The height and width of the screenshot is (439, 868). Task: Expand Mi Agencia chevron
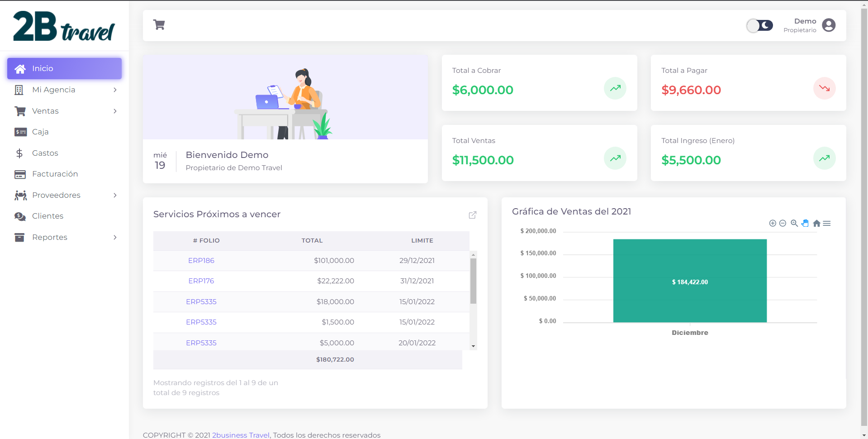pyautogui.click(x=115, y=90)
